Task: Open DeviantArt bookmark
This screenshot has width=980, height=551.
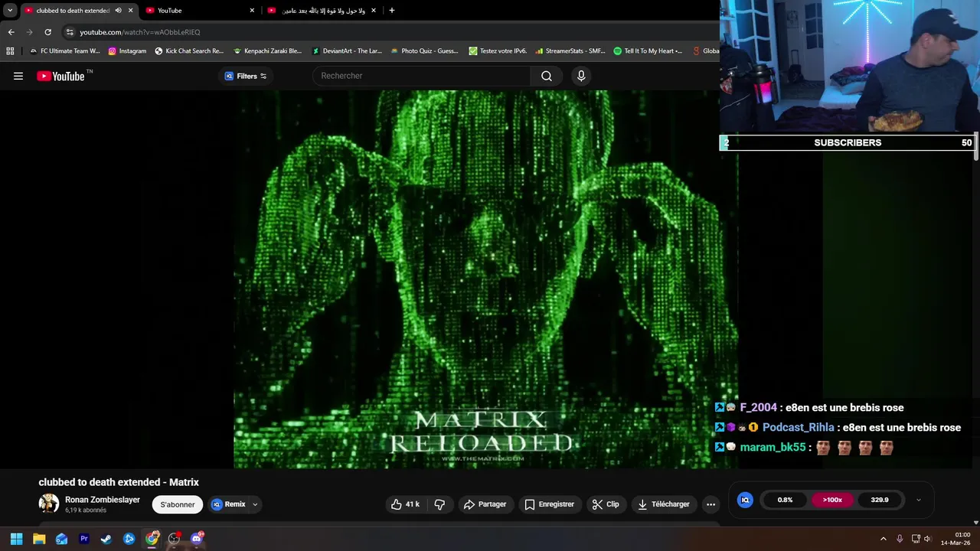Action: tap(347, 51)
